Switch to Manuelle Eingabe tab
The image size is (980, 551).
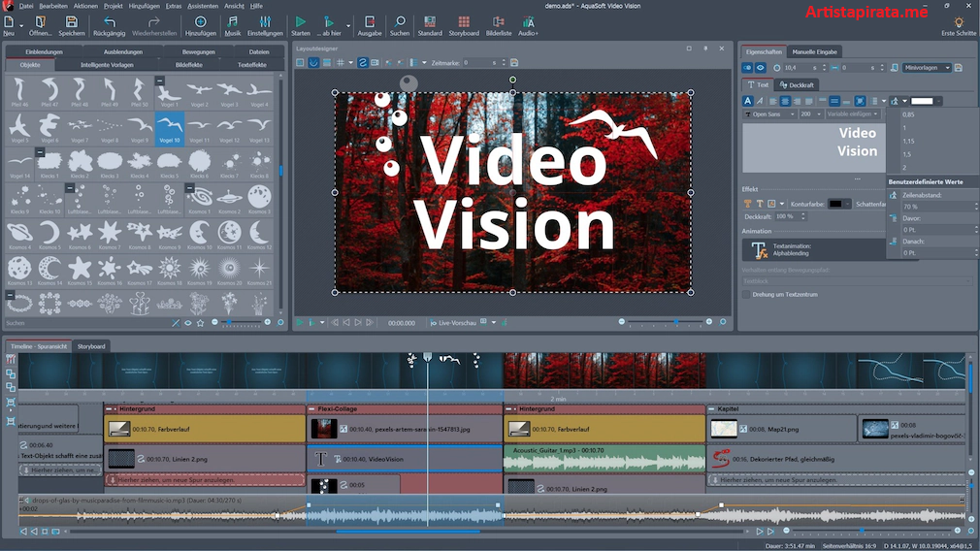point(814,51)
